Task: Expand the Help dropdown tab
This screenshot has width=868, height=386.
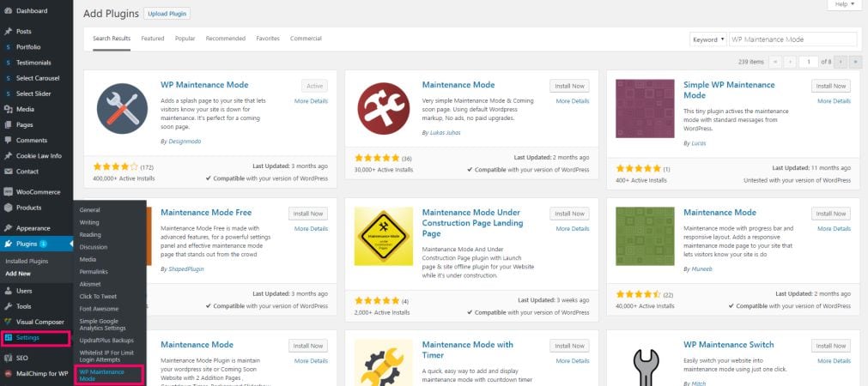Action: click(845, 4)
